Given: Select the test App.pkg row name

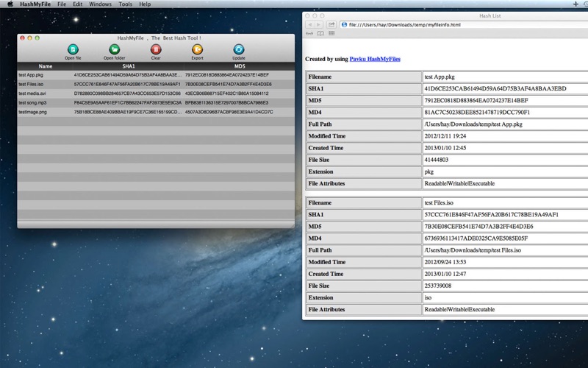Looking at the screenshot, I should pyautogui.click(x=31, y=75).
